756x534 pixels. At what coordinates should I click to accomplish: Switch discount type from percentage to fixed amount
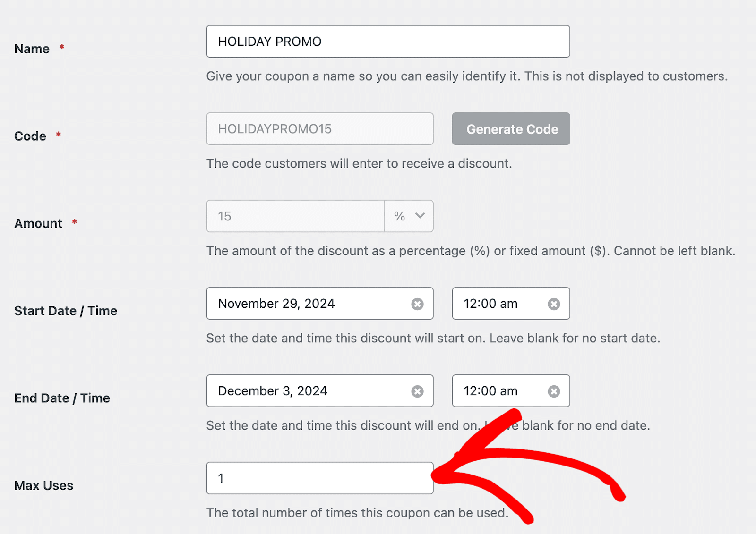tap(408, 216)
